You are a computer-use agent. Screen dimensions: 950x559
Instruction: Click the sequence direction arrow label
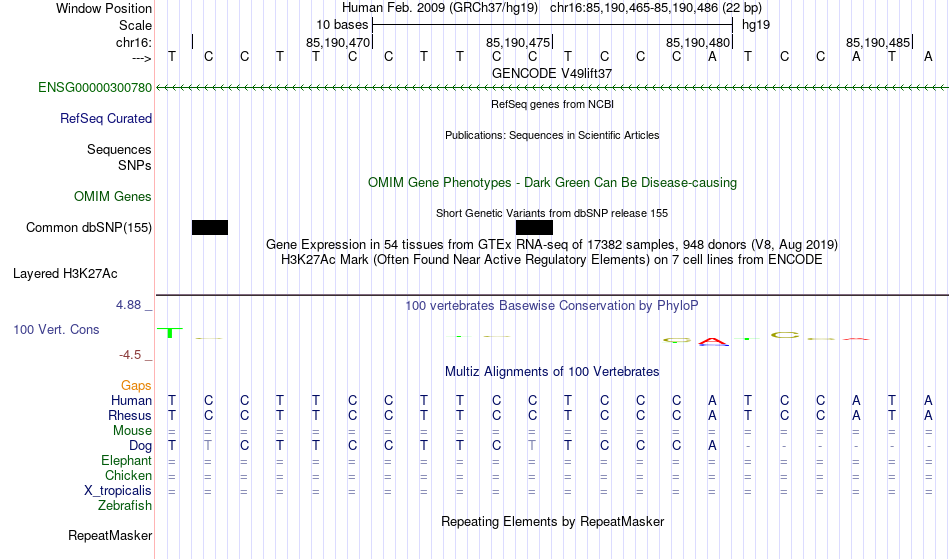click(x=142, y=59)
